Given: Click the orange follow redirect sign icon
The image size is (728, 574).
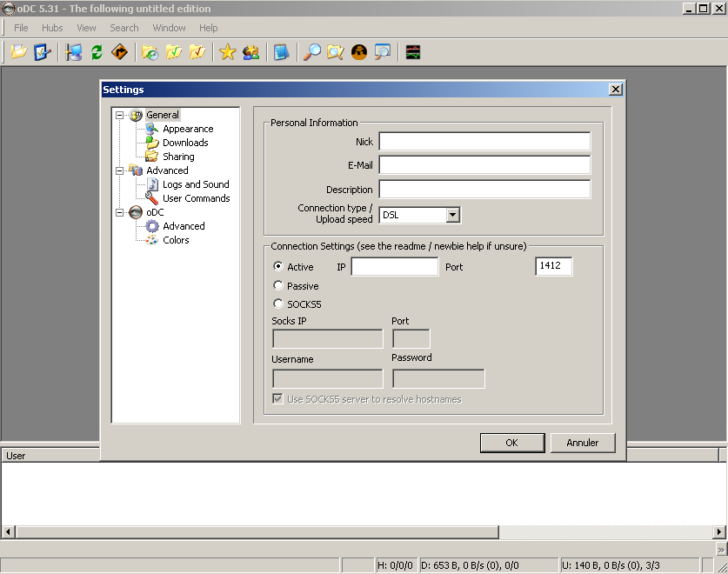Looking at the screenshot, I should pyautogui.click(x=120, y=51).
